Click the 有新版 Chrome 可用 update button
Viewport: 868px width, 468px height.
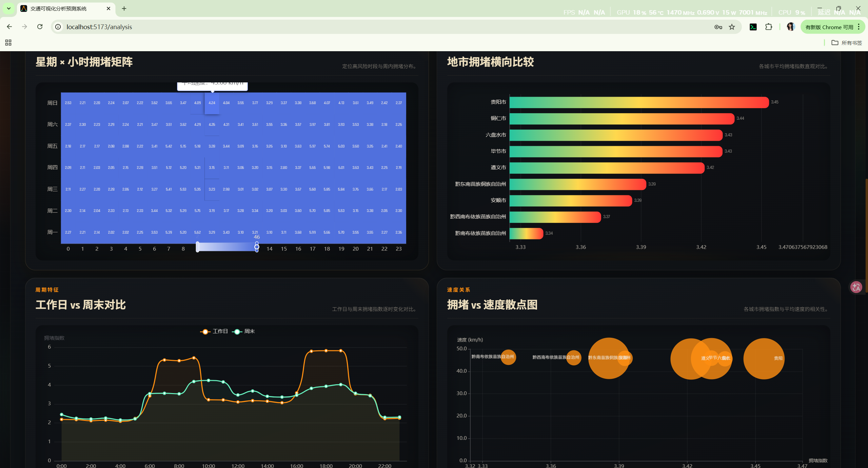tap(829, 27)
